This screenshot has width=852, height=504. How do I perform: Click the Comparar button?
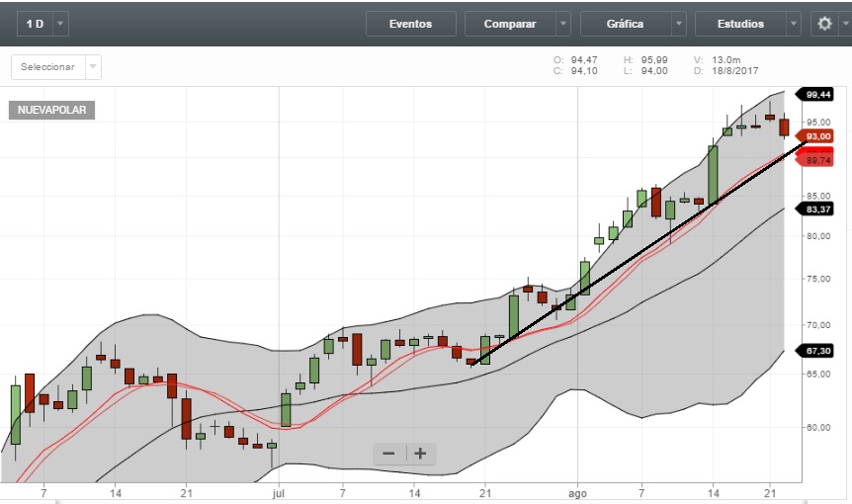(x=510, y=24)
